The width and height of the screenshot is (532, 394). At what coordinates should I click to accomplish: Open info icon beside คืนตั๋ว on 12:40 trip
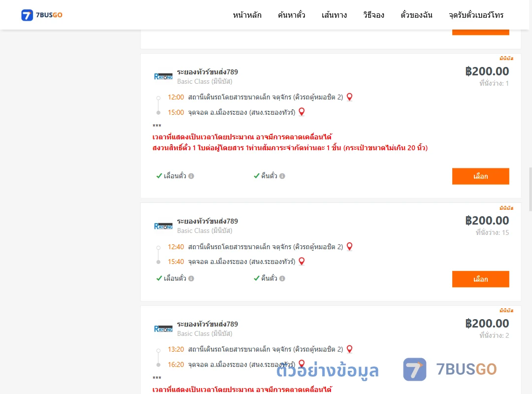point(282,279)
